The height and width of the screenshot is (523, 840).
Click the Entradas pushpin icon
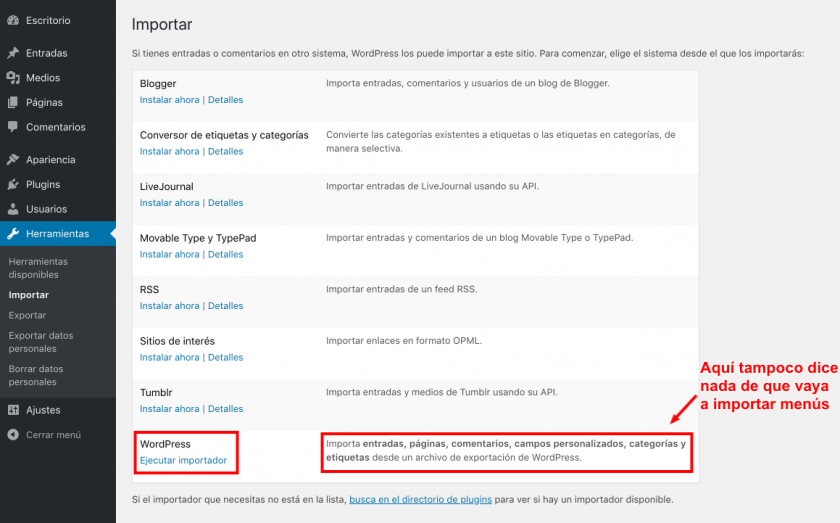pos(12,53)
